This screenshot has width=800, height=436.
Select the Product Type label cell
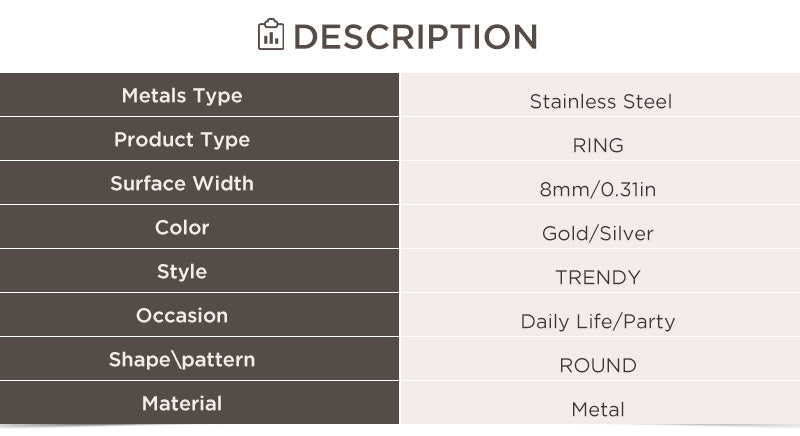click(199, 139)
